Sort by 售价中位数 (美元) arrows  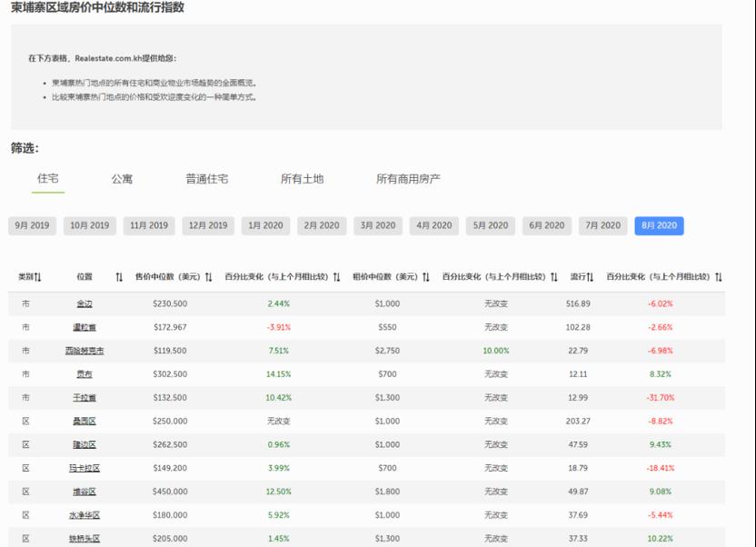[x=208, y=276]
